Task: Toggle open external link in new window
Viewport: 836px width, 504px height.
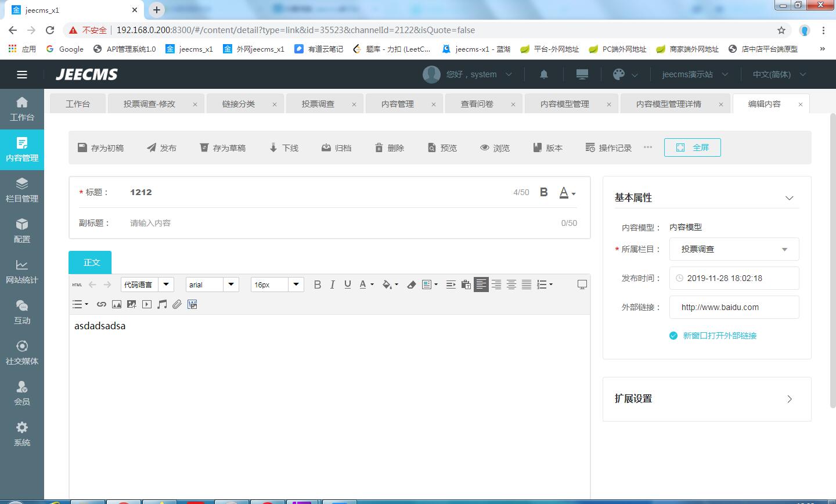Action: tap(673, 336)
